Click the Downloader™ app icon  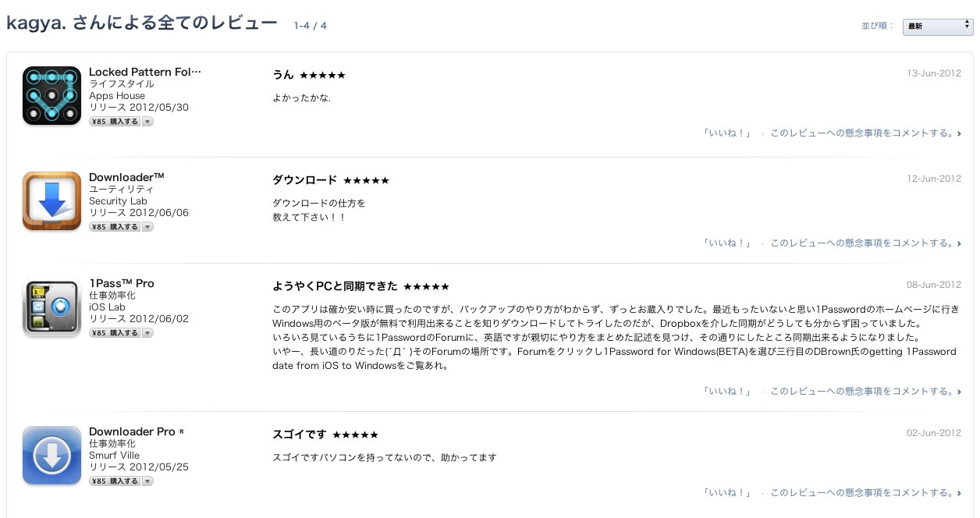[51, 201]
